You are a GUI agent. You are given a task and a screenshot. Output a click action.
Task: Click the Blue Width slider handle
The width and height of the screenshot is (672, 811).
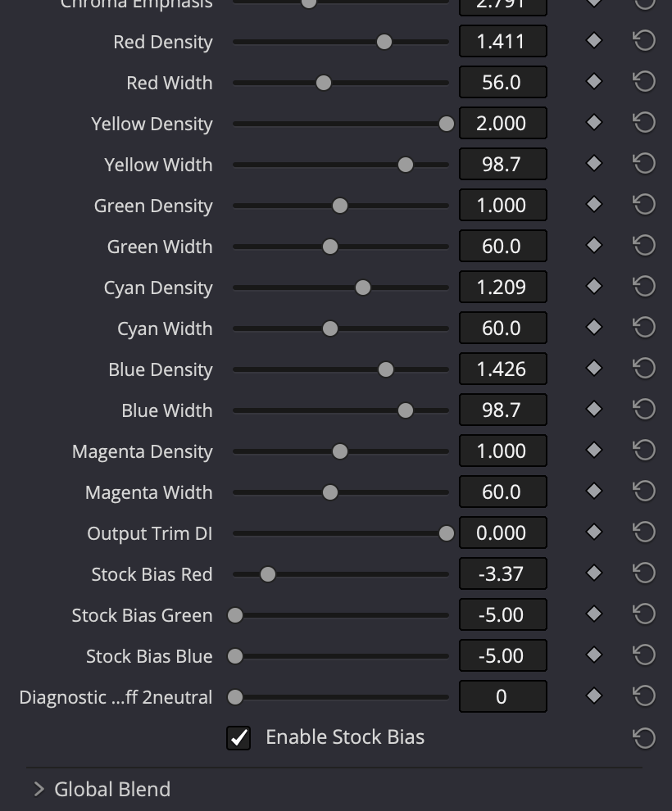(406, 410)
